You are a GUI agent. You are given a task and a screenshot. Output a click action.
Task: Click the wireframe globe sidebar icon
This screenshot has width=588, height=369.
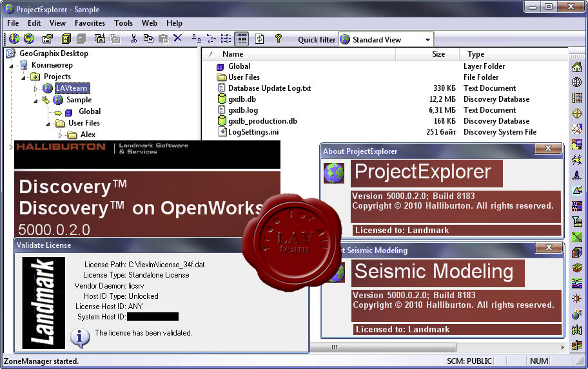(x=577, y=82)
